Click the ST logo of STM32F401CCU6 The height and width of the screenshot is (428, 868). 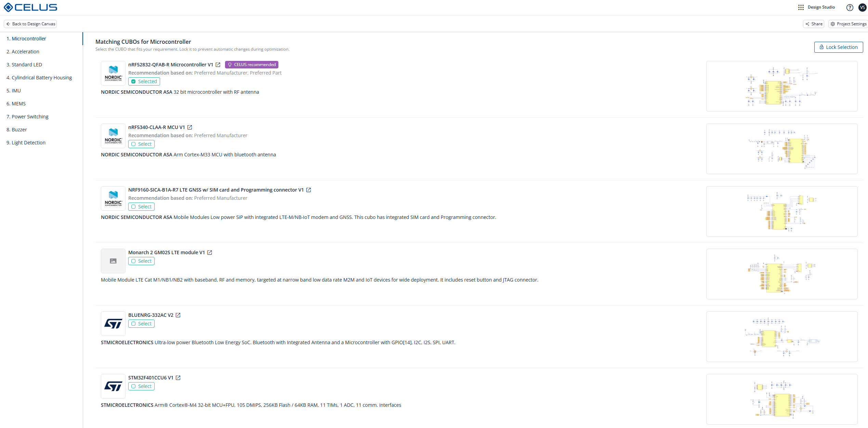point(113,386)
